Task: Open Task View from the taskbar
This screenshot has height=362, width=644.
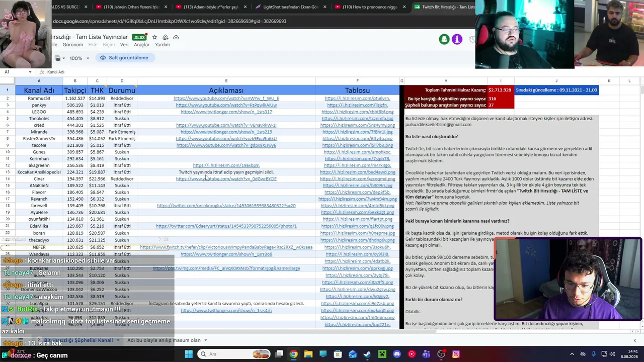Action: click(x=279, y=354)
